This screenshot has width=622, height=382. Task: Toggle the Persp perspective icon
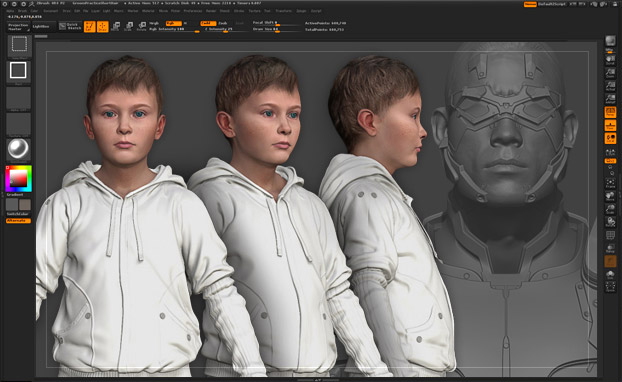click(x=610, y=112)
